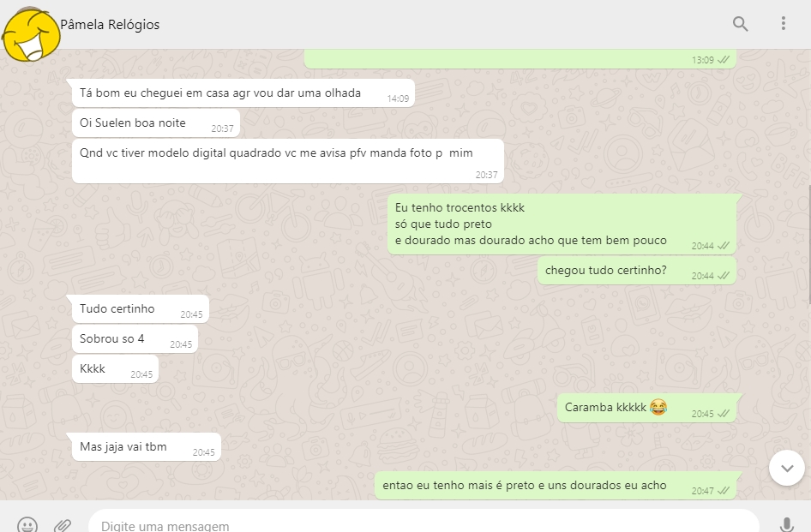The image size is (811, 532).
Task: Click the 'chegou tudo certinho?' message bubble
Action: [637, 271]
